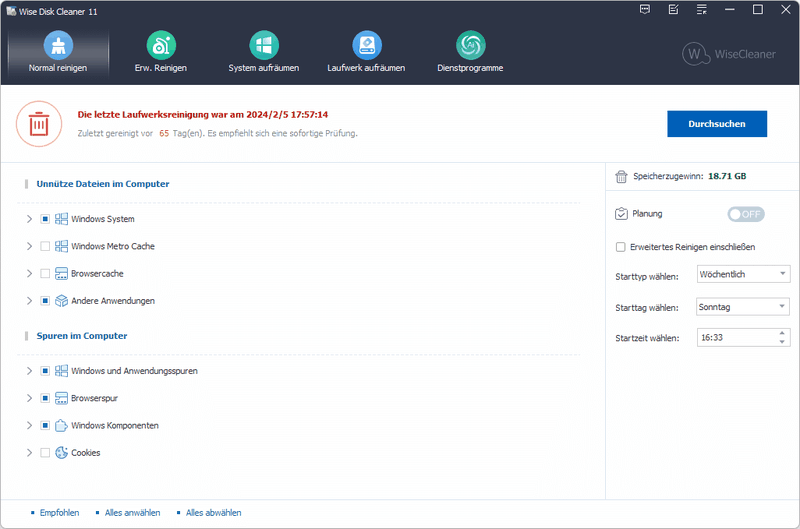The height and width of the screenshot is (529, 800).
Task: Expand the Andere Anwendungen row
Action: 29,301
